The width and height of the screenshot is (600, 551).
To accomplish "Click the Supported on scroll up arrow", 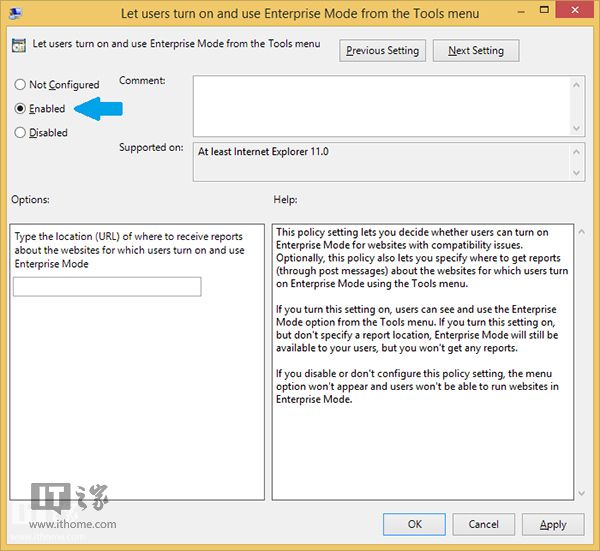I will (x=577, y=152).
